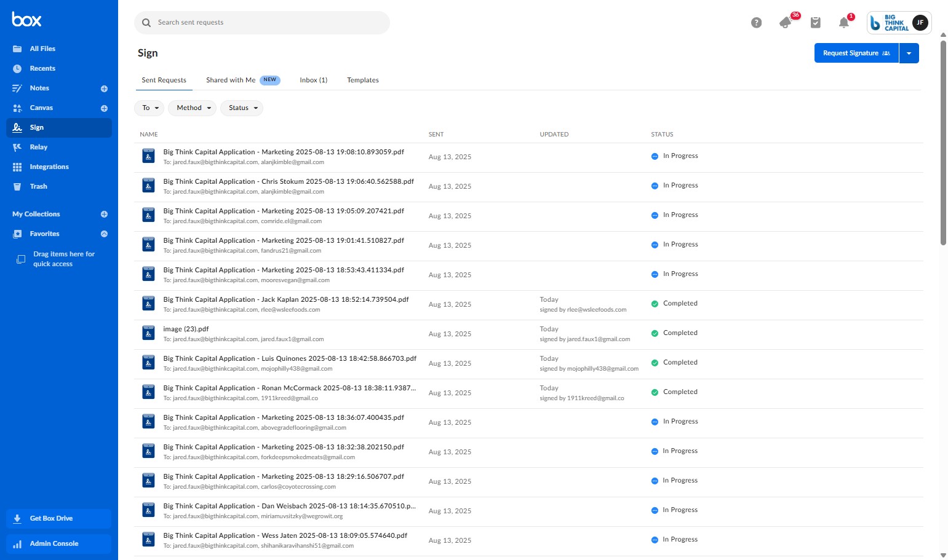Click Get Box Drive download button
The image size is (948, 560).
59,518
